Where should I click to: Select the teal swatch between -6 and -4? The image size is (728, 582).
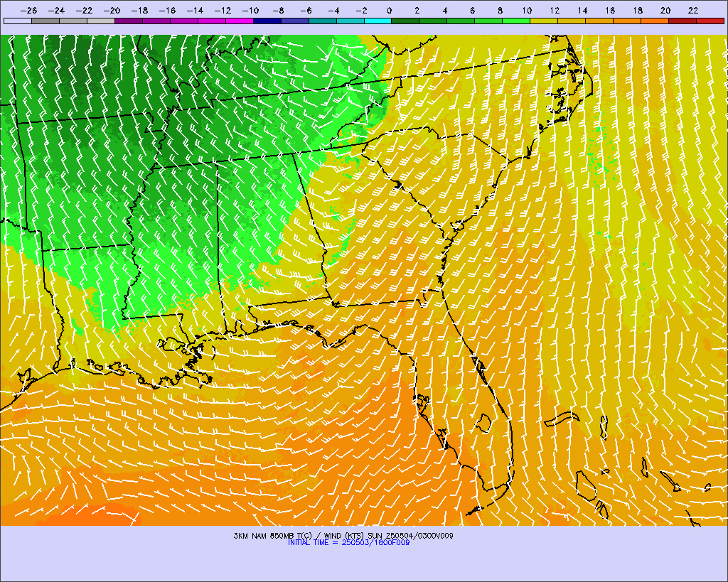(x=323, y=21)
